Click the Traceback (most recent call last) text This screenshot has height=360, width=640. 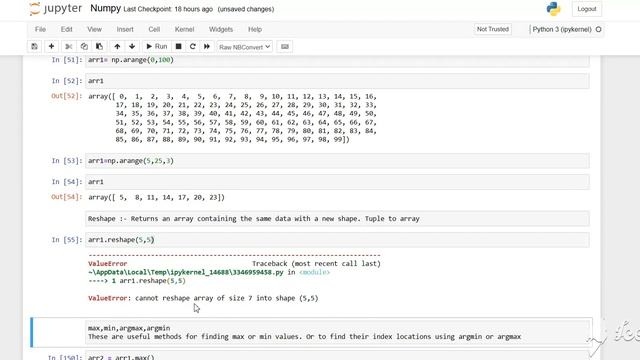pos(316,264)
